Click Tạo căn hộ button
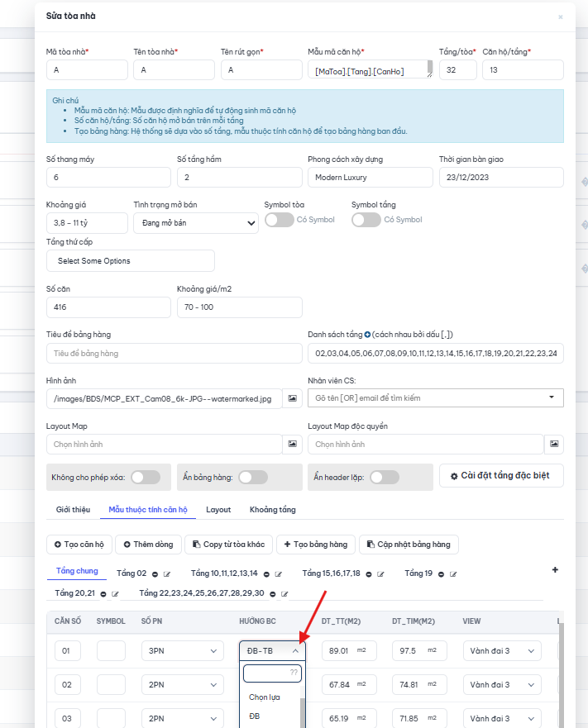 [x=79, y=545]
